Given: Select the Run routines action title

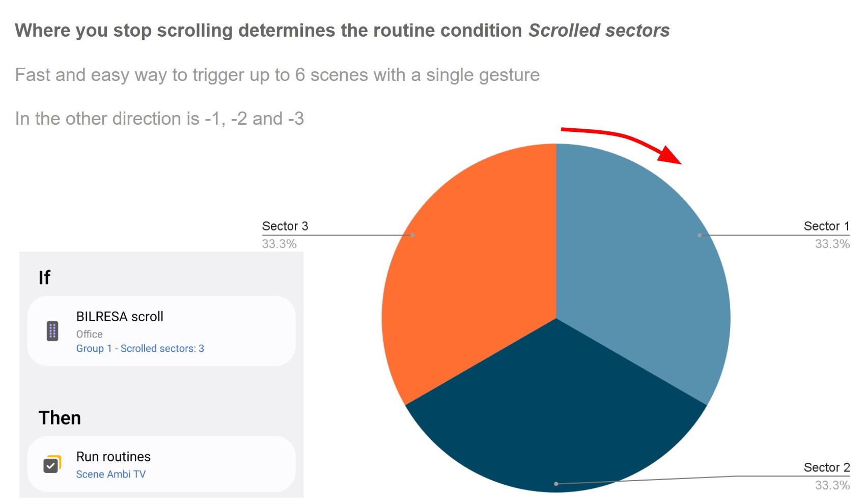Looking at the screenshot, I should [113, 457].
